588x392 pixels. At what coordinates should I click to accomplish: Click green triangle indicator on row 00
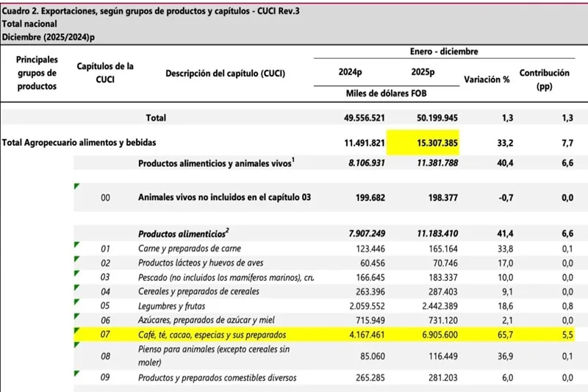point(76,187)
